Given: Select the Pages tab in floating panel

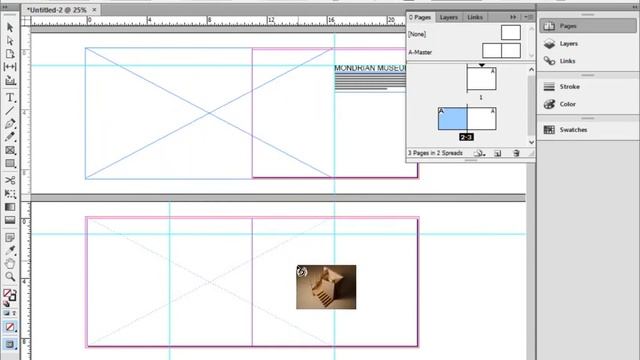Looking at the screenshot, I should coord(420,17).
